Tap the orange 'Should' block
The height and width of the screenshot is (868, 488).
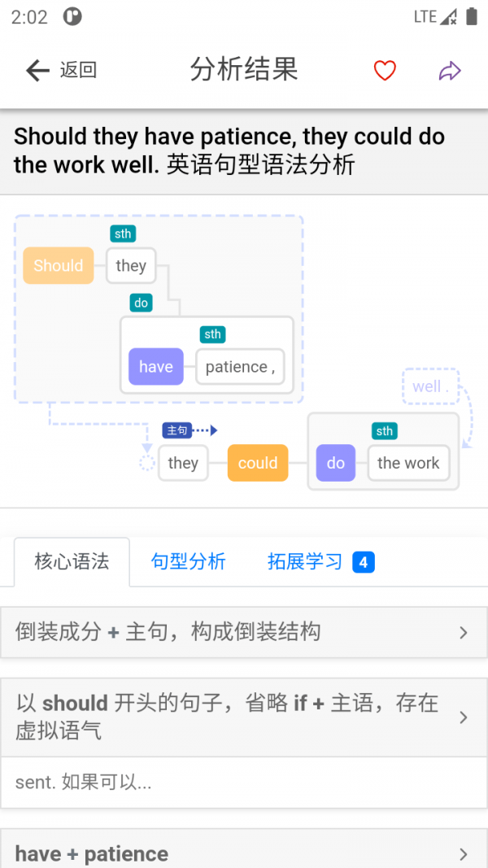pos(59,266)
